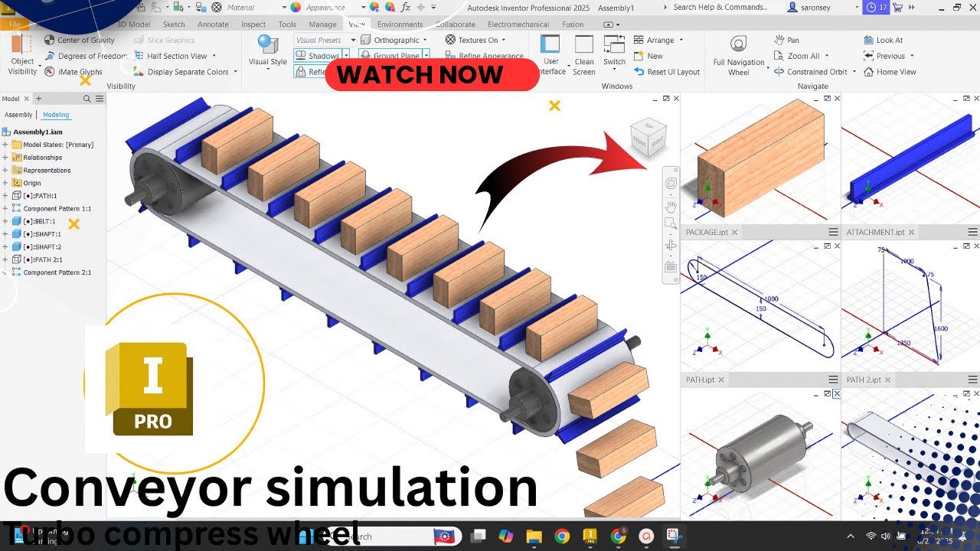This screenshot has width=980, height=551.
Task: Open the User Interface options
Action: [x=550, y=55]
